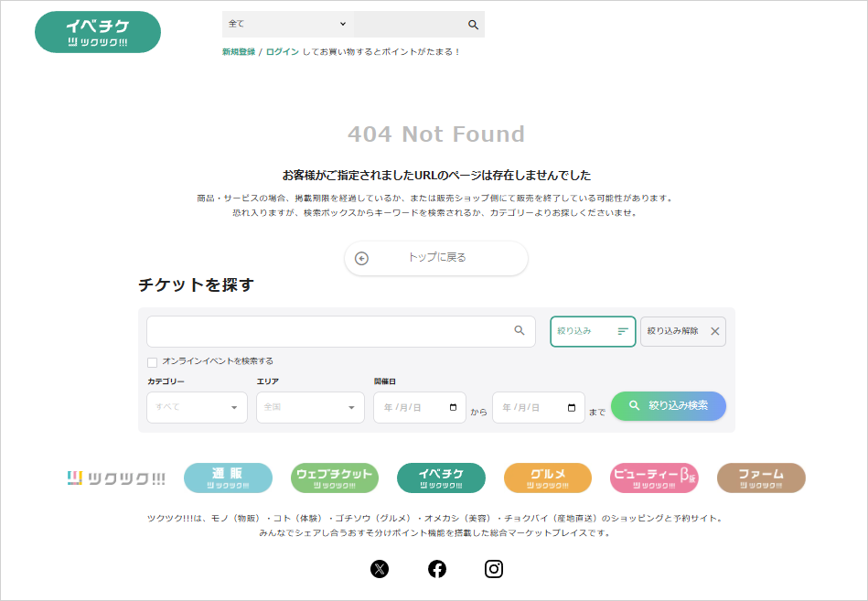
Task: Open the Instagram social icon
Action: 494,569
